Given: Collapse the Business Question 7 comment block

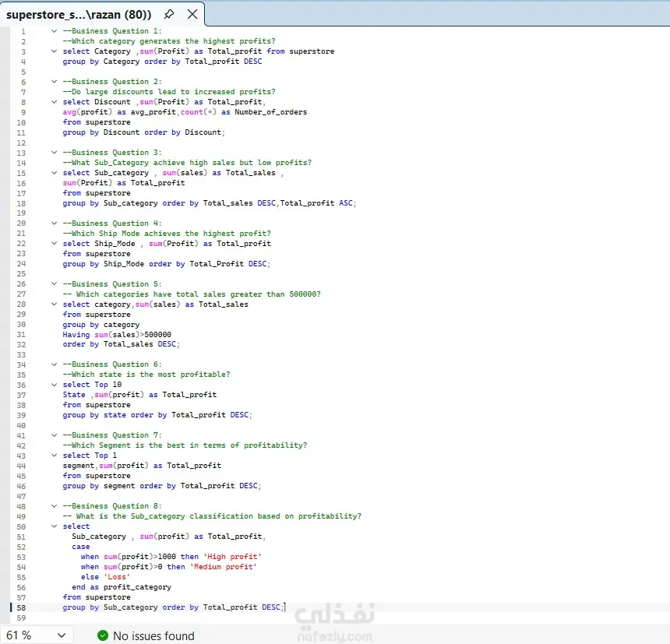Looking at the screenshot, I should 55,435.
